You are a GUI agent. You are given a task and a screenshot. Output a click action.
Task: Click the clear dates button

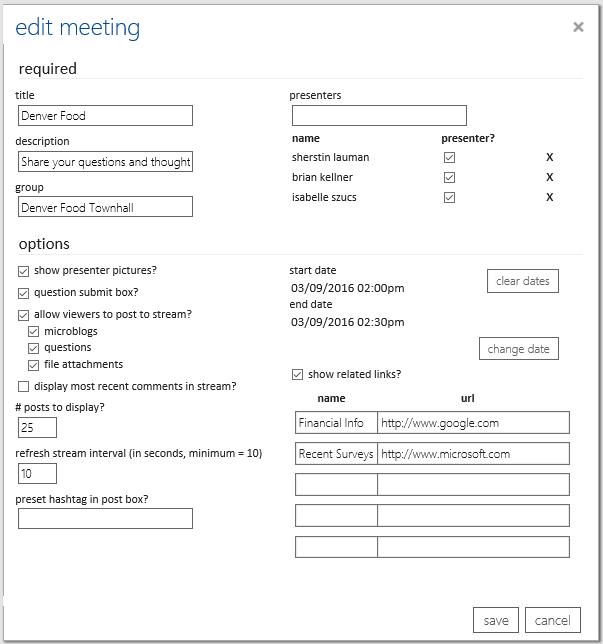[522, 281]
